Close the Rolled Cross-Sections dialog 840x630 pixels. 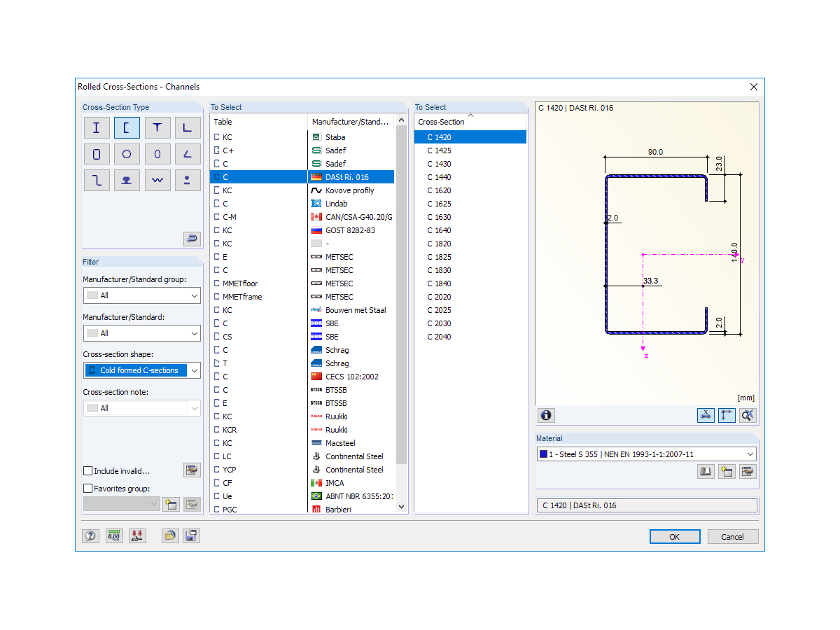click(x=754, y=87)
